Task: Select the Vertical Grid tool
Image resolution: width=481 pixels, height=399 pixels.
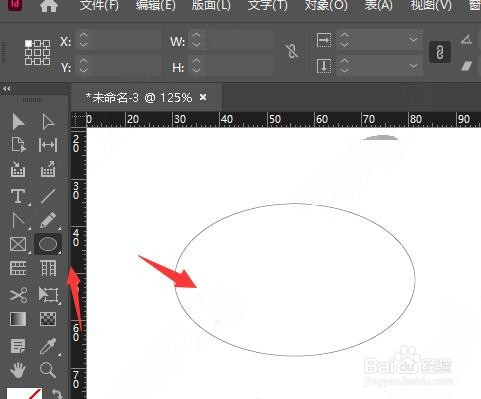Action: (48, 268)
